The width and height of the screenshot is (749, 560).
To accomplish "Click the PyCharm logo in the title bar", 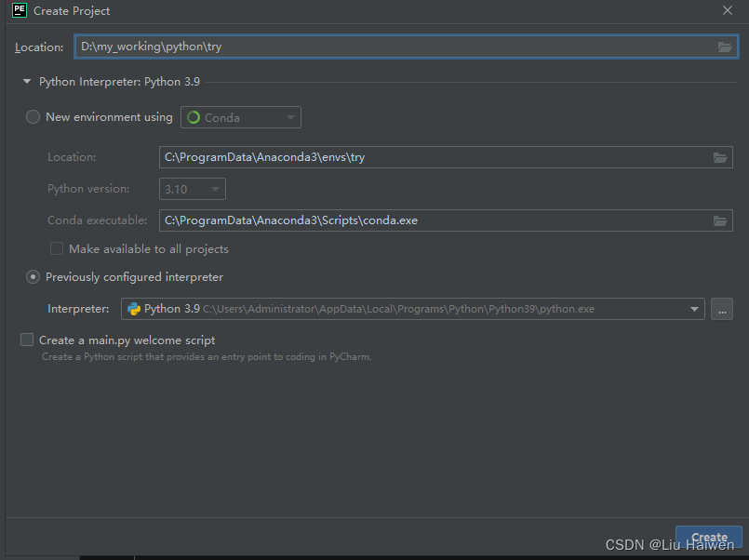I will pos(20,10).
